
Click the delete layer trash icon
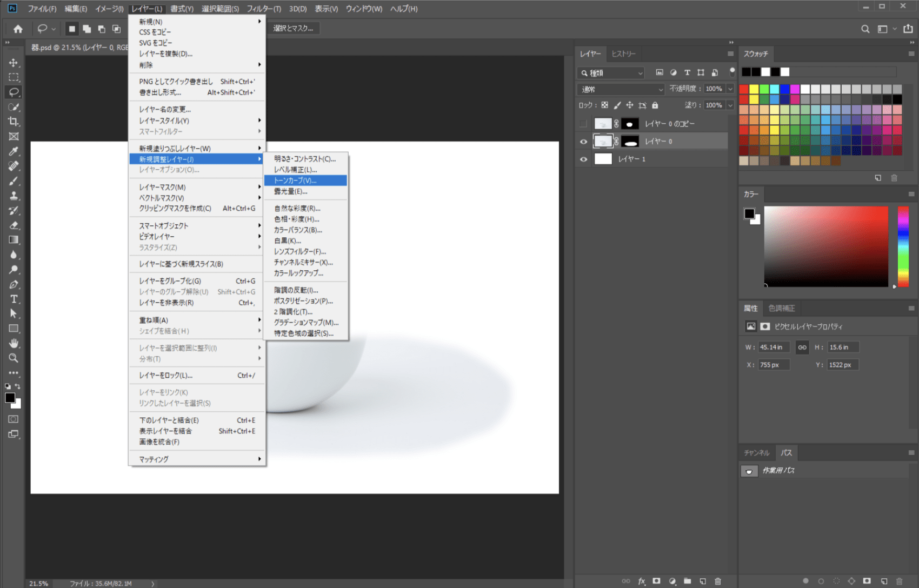(718, 581)
